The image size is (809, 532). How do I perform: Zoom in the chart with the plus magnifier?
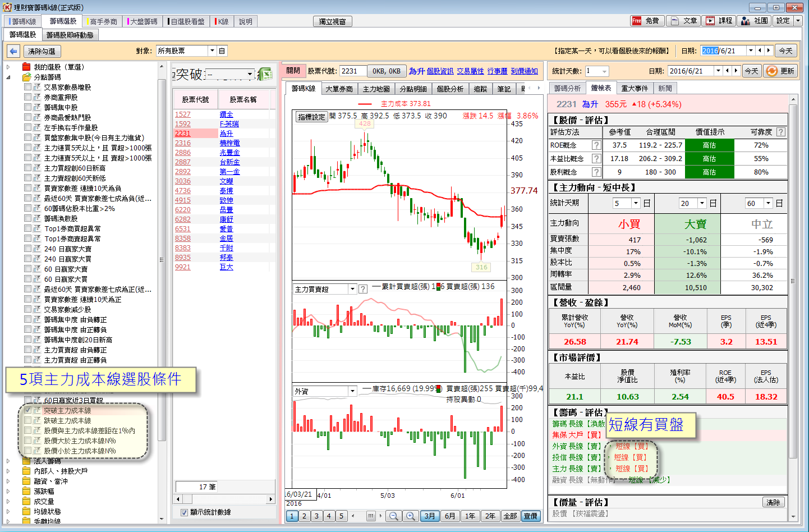(411, 516)
